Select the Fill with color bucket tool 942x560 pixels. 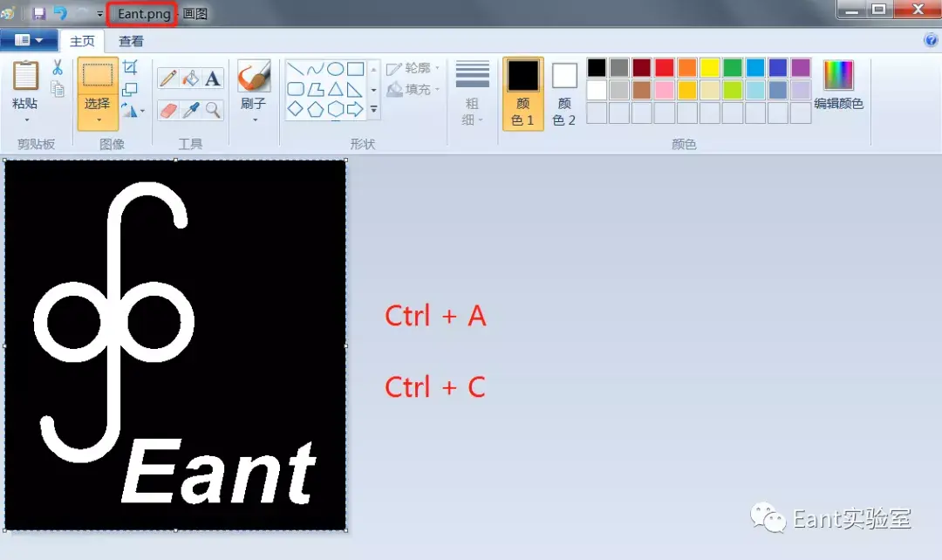(x=190, y=79)
